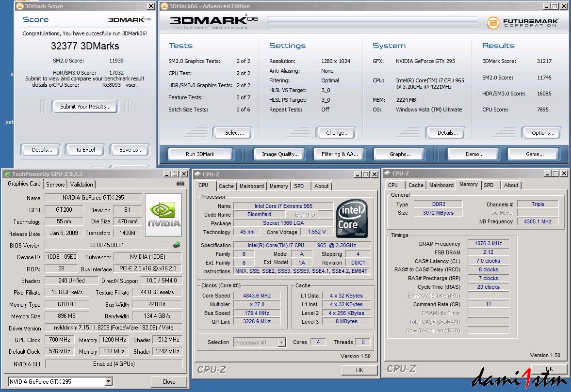Click the Futuremark Corporation logo
This screenshot has width=571, height=392.
click(522, 23)
